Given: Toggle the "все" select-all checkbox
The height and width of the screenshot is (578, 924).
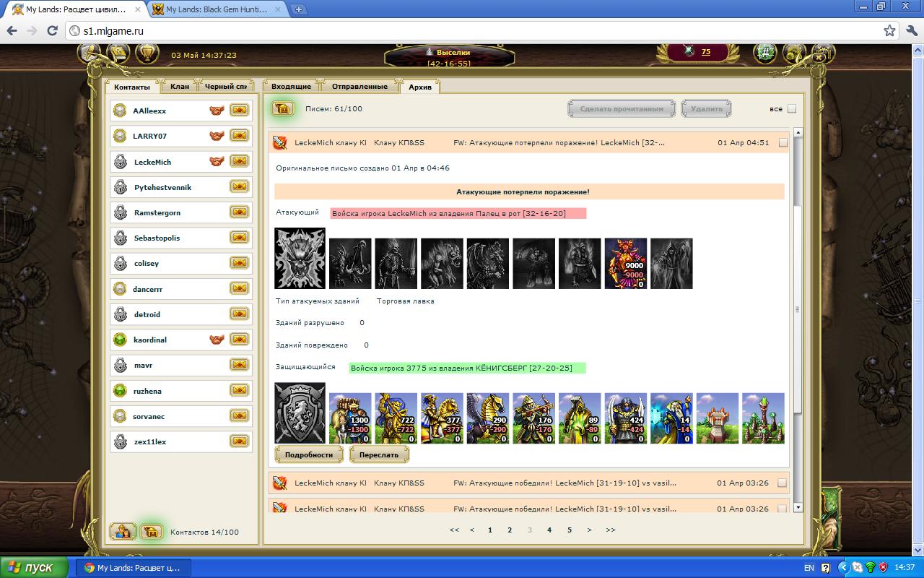Looking at the screenshot, I should pyautogui.click(x=791, y=109).
